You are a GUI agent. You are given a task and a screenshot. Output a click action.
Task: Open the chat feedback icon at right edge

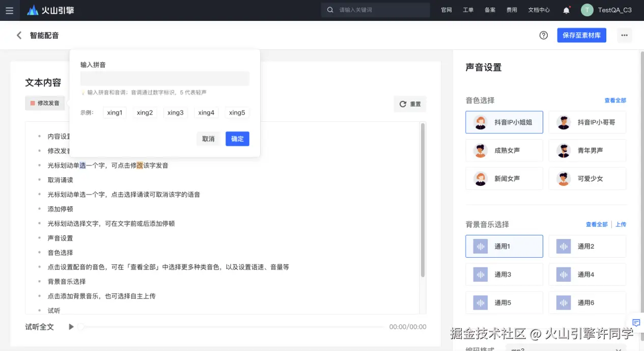[636, 322]
